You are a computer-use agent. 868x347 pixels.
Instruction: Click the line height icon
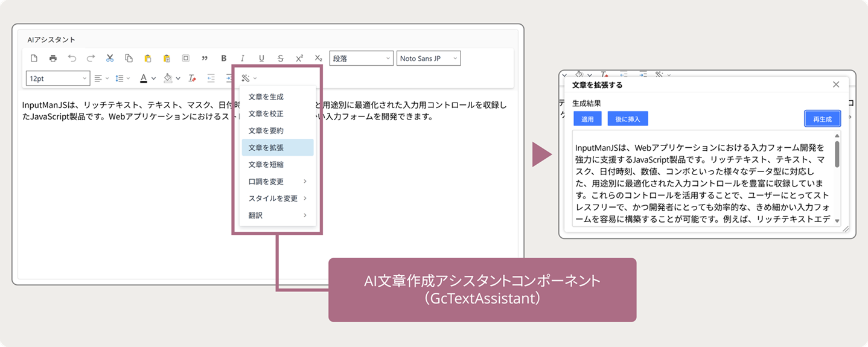120,78
